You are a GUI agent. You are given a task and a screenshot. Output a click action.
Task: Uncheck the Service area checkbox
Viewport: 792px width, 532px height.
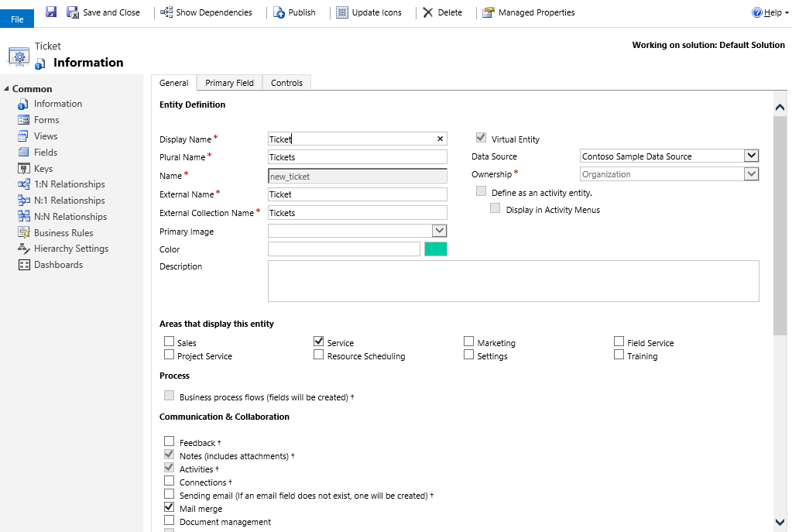coord(319,342)
